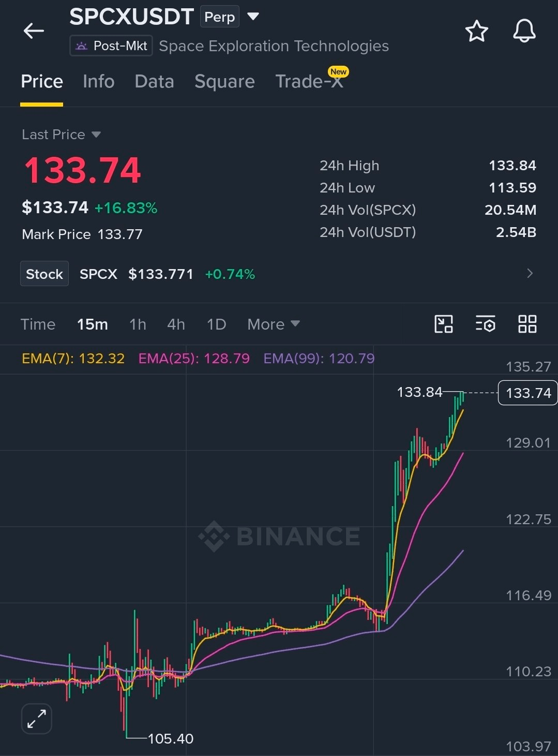
Task: Tap the 135.27 price axis label
Action: (x=529, y=367)
